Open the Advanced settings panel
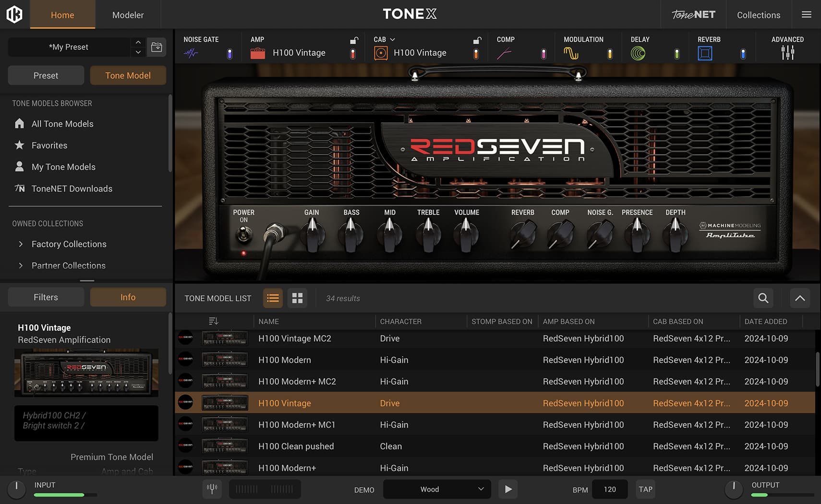Viewport: 821px width, 504px height. (787, 53)
